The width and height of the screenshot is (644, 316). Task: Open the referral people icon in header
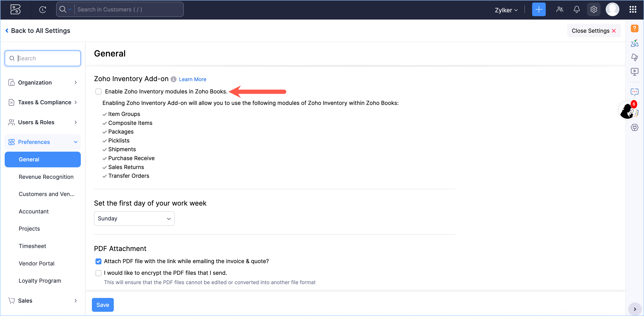pyautogui.click(x=560, y=10)
